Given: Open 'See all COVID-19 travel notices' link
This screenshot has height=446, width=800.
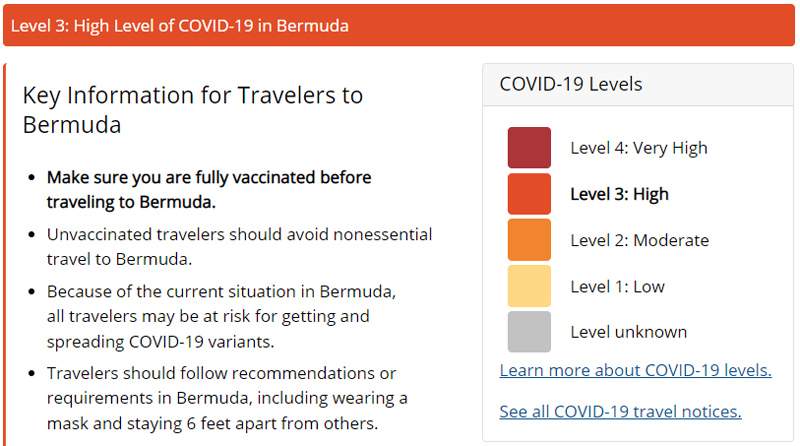Looking at the screenshot, I should (x=620, y=411).
